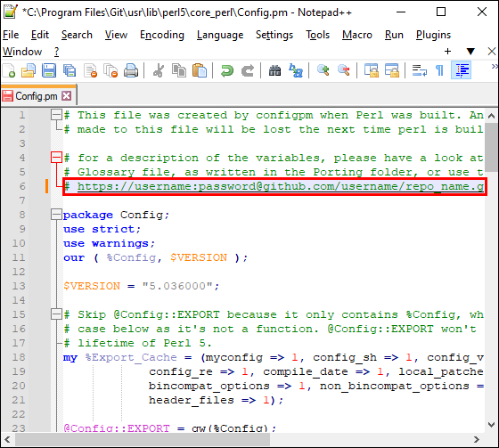Screen dimensions: 499x448
Task: Open the Encoding menu
Action: coord(162,35)
